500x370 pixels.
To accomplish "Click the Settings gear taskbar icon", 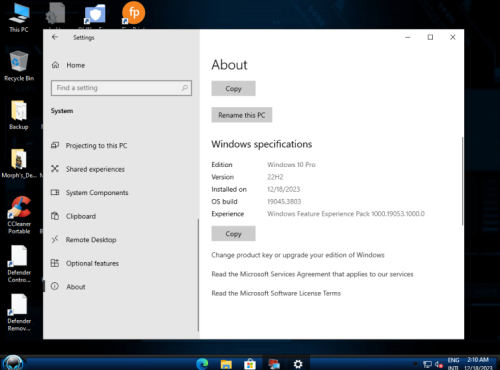I will click(x=298, y=364).
